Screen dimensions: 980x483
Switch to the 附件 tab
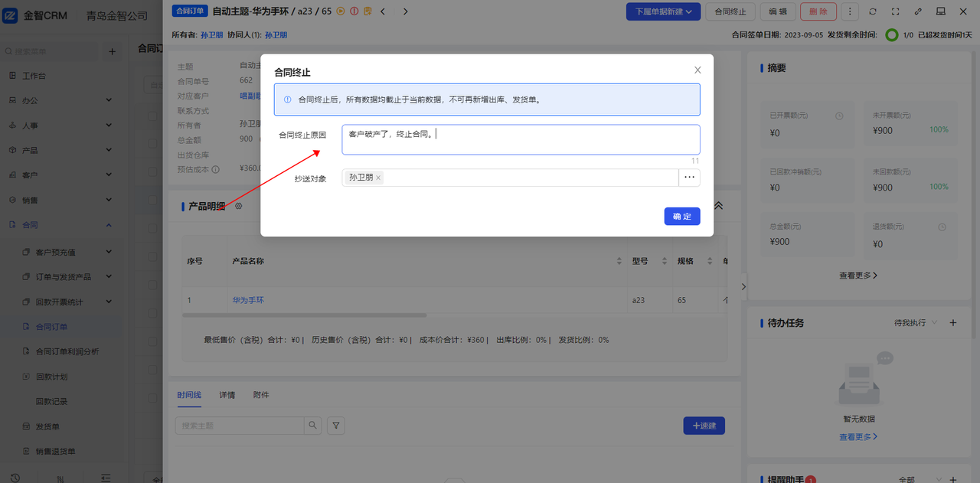pyautogui.click(x=261, y=395)
